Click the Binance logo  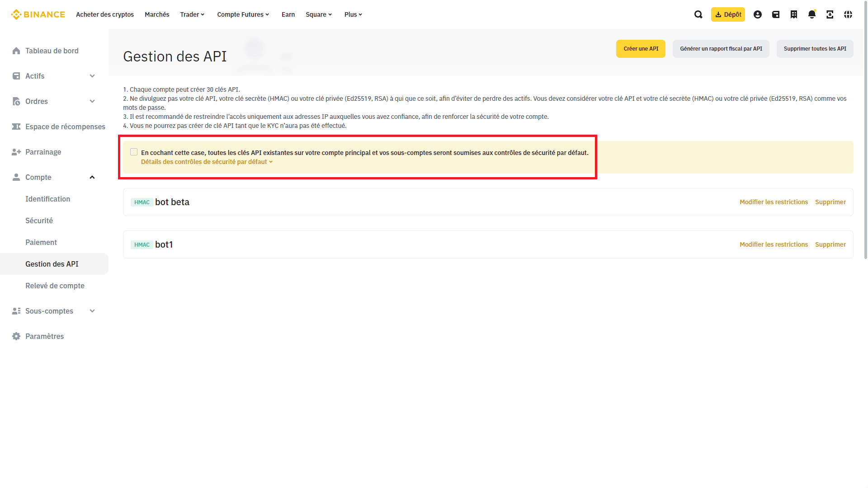pos(38,14)
